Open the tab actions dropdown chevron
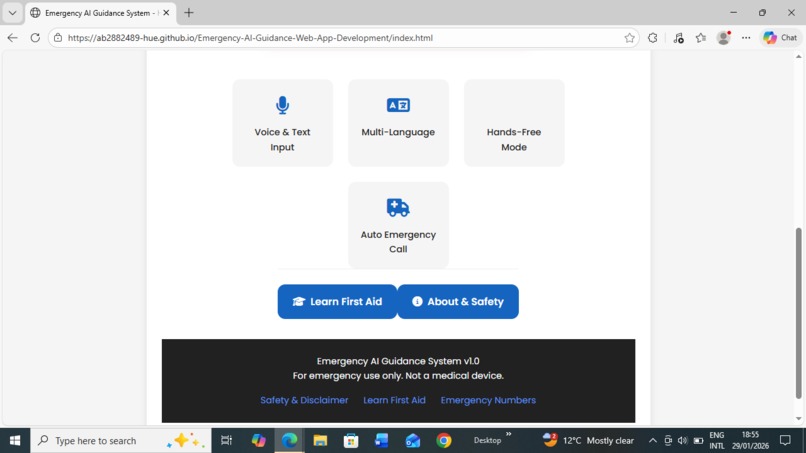The image size is (806, 453). coord(12,13)
